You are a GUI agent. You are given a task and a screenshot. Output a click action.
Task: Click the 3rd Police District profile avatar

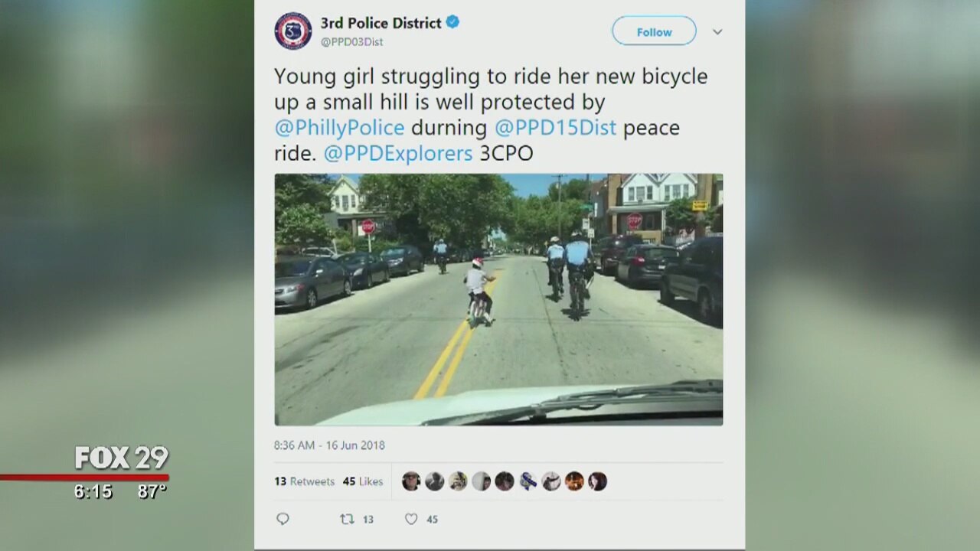[x=292, y=31]
